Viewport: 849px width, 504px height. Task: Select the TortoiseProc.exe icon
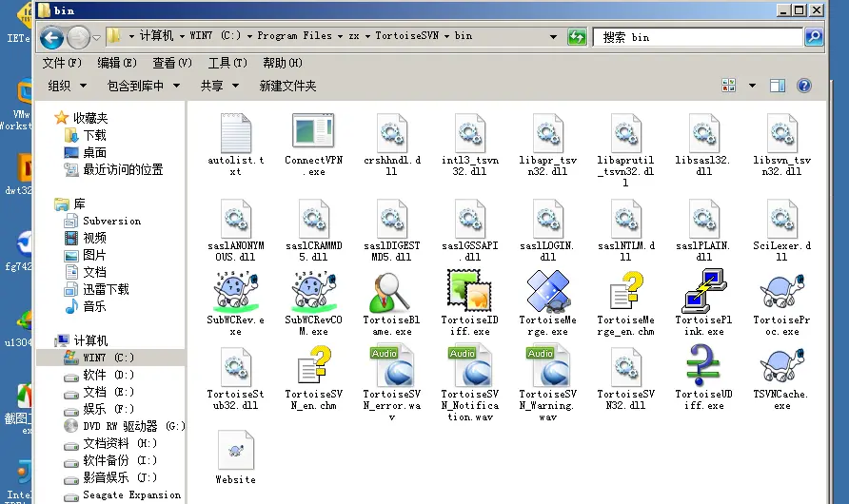point(781,292)
